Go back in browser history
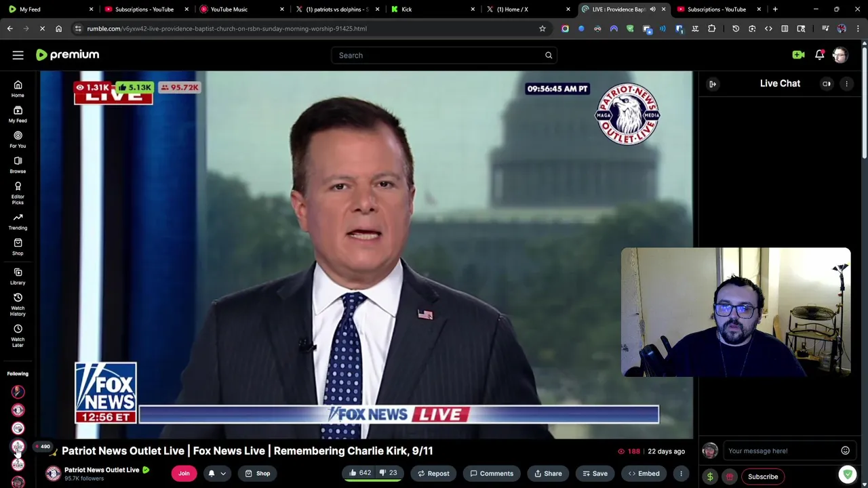868x488 pixels. [9, 28]
